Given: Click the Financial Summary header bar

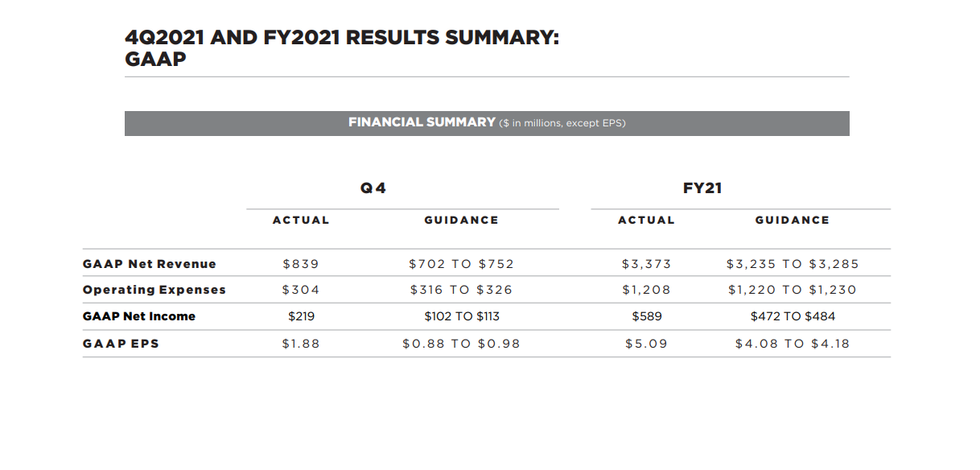Looking at the screenshot, I should 487,123.
